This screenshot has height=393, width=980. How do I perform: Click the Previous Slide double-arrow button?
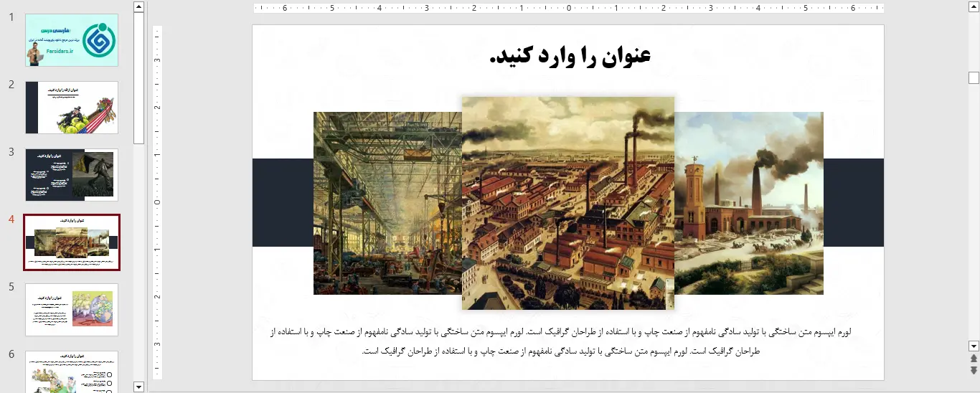974,359
